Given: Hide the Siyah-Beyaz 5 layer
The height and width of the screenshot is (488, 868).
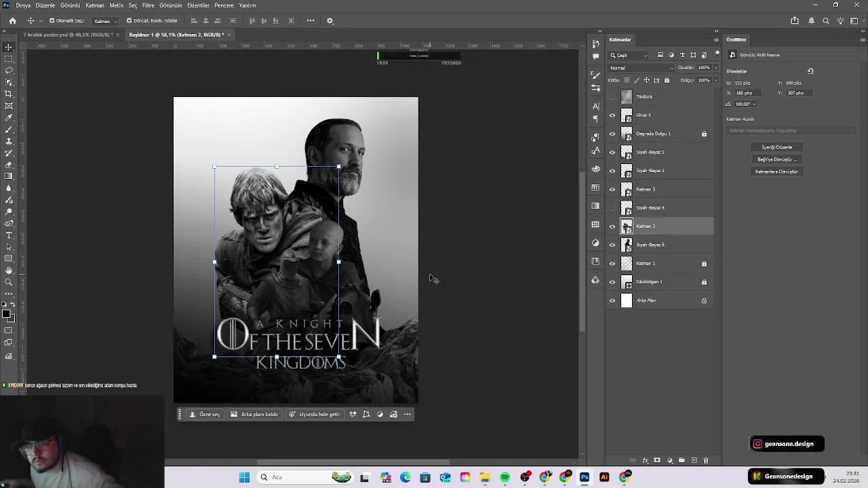Looking at the screenshot, I should point(612,152).
